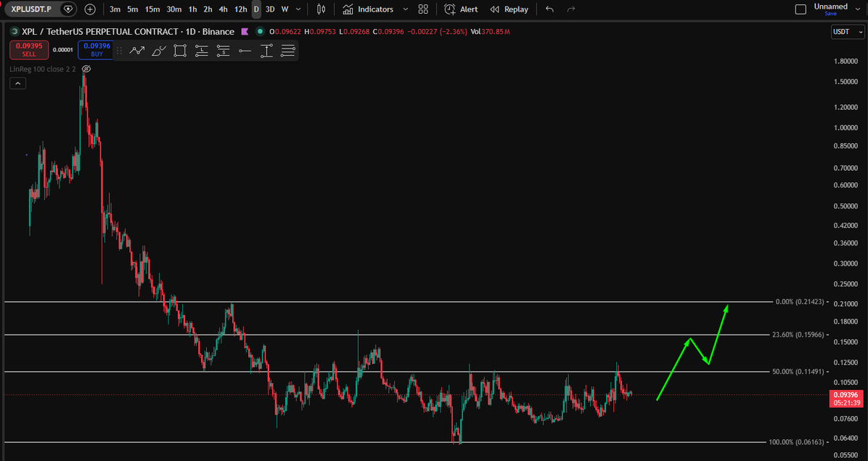Expand the timeframe interval dropdown chevron
868x461 pixels.
coord(298,9)
